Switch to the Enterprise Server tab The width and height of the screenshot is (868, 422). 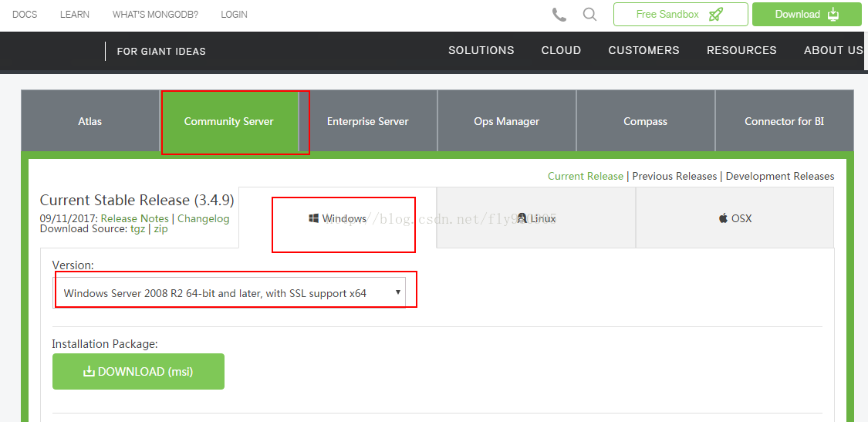pyautogui.click(x=367, y=120)
